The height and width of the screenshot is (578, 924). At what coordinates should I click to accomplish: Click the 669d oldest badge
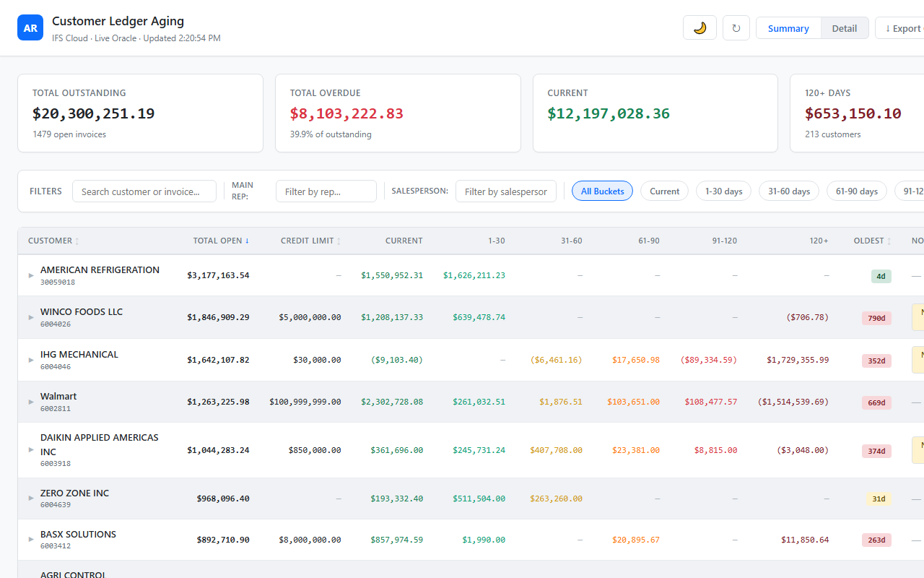click(x=876, y=402)
